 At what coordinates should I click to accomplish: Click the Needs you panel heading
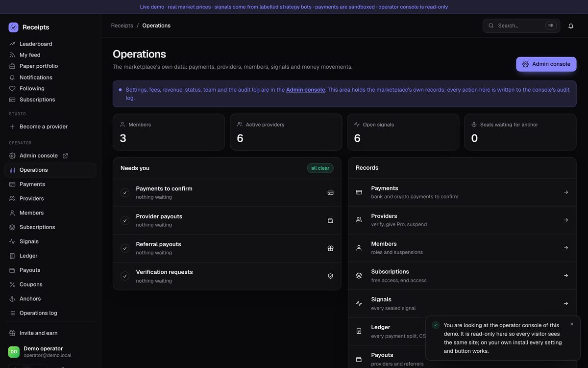pyautogui.click(x=135, y=168)
